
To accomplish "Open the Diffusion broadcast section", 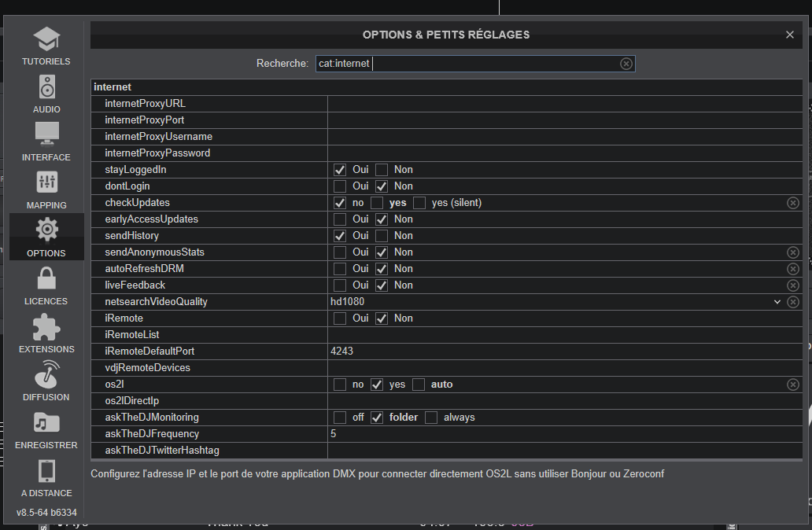I will click(x=46, y=381).
